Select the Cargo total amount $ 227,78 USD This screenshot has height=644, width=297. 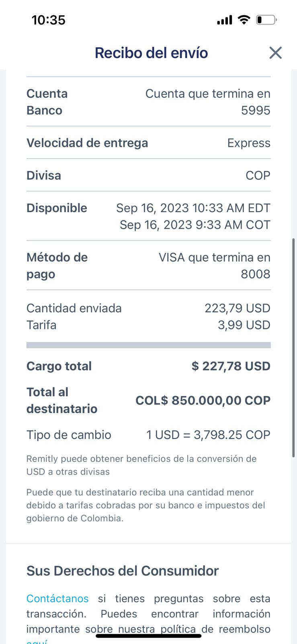click(x=231, y=366)
